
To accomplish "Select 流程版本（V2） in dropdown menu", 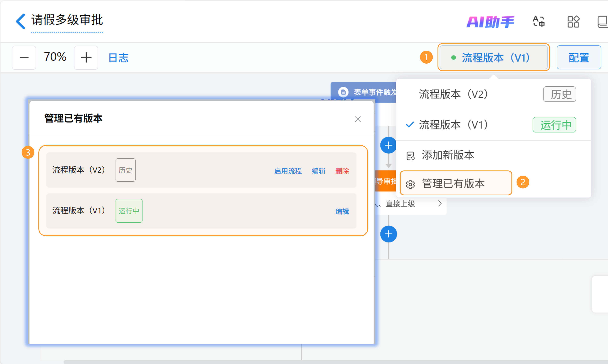I will tap(453, 94).
